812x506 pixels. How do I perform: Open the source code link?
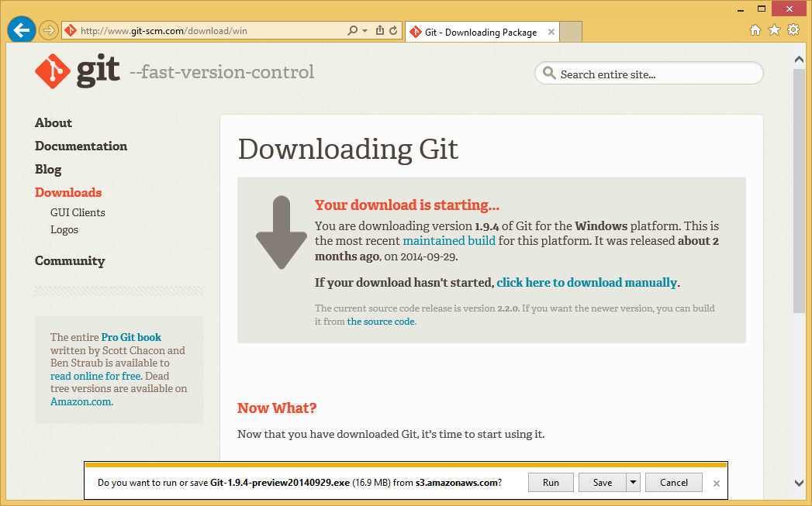point(381,322)
